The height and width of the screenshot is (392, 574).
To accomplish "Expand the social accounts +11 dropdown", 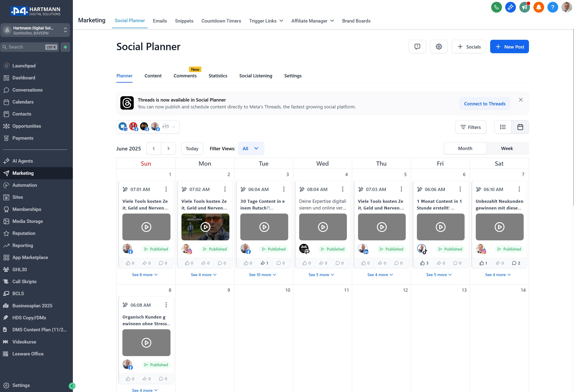I will (173, 127).
